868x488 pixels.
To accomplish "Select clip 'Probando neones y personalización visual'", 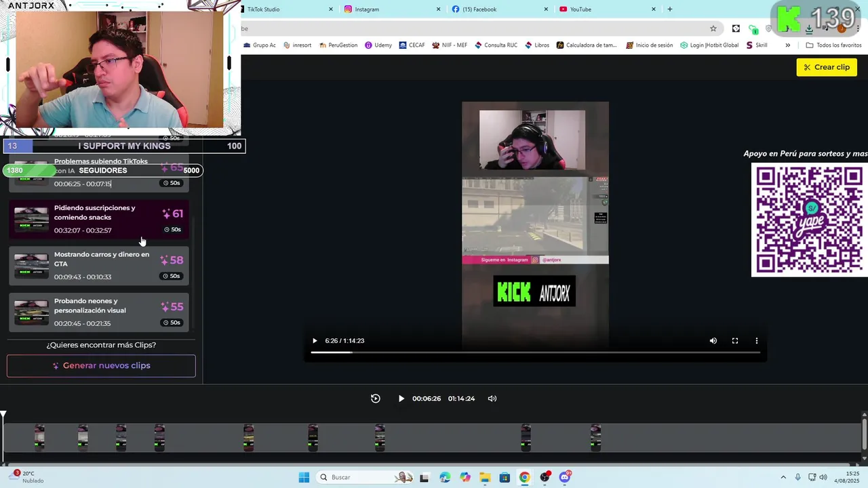I will click(99, 312).
